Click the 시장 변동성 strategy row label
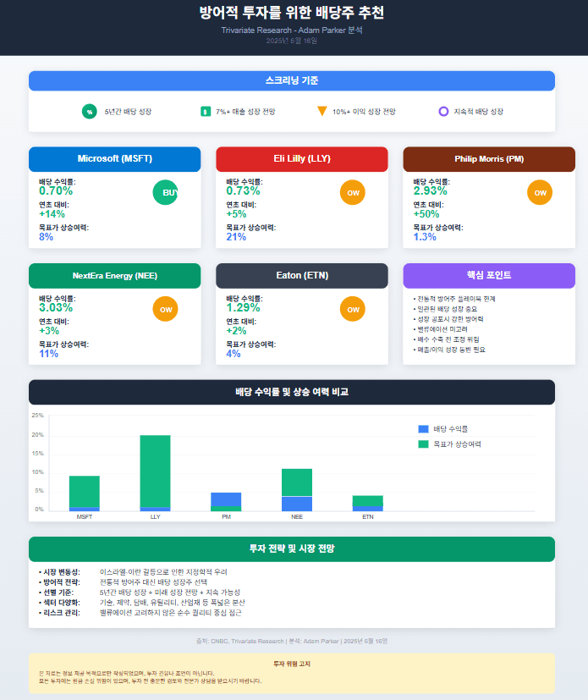Viewport: 588px width, 700px height. (59, 572)
